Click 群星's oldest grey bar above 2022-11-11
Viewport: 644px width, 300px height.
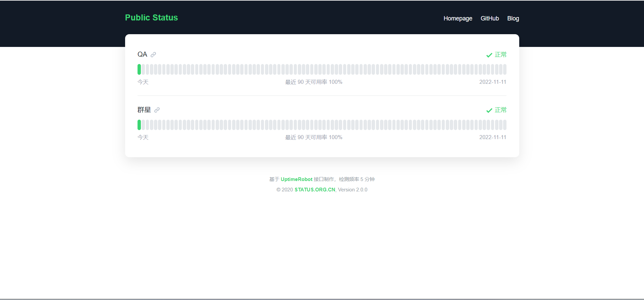point(504,125)
